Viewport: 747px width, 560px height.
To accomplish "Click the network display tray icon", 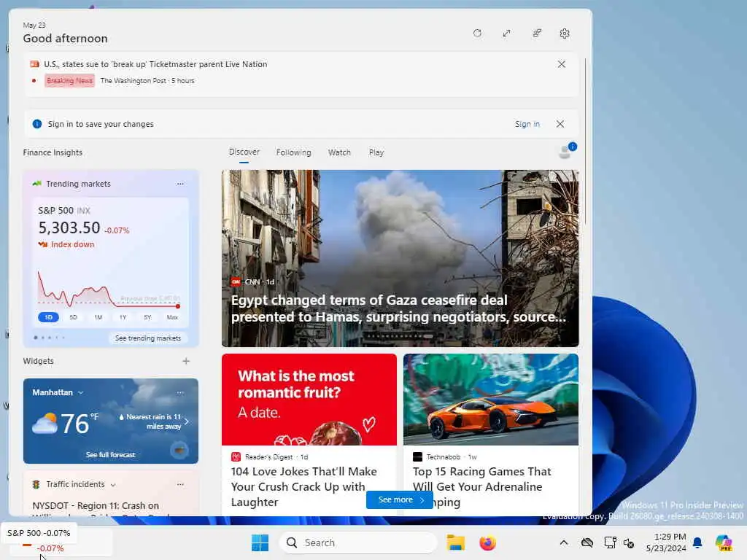I will pos(609,542).
